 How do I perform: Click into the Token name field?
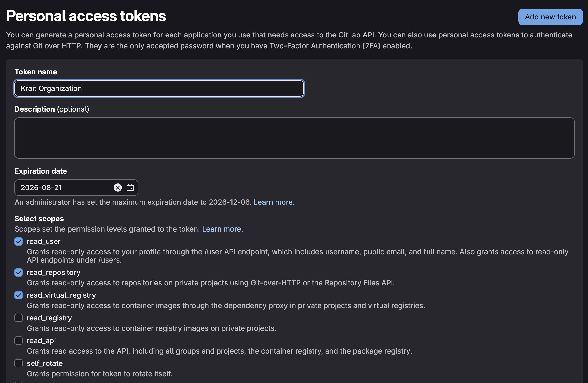159,88
